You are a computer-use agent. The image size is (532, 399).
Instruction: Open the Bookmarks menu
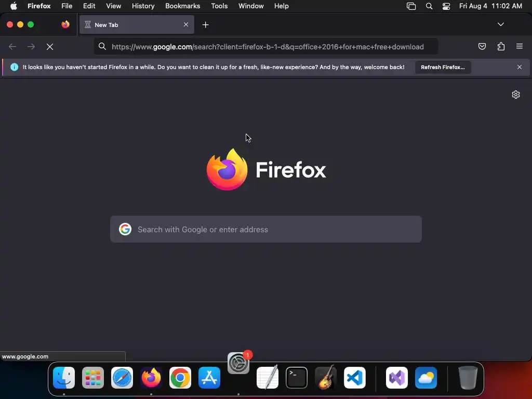(x=182, y=6)
